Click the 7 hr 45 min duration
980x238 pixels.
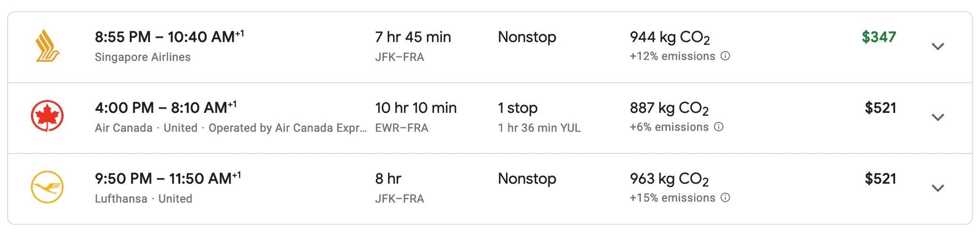coord(413,37)
